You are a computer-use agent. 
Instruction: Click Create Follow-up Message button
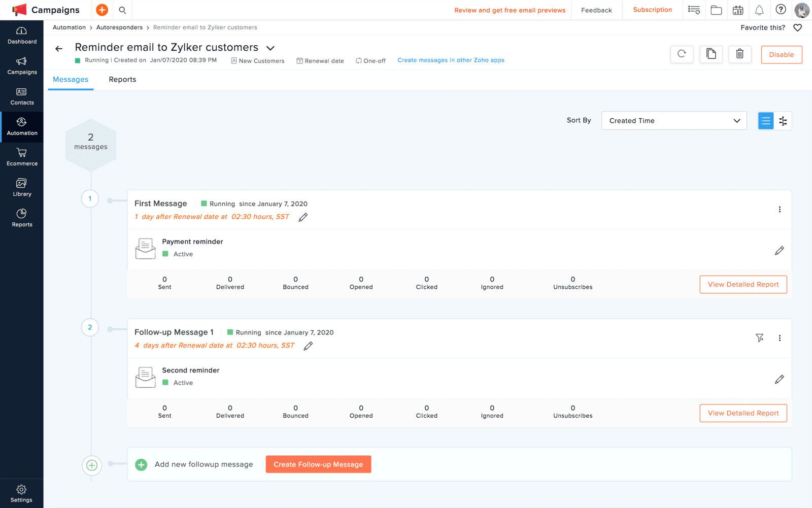coord(318,464)
